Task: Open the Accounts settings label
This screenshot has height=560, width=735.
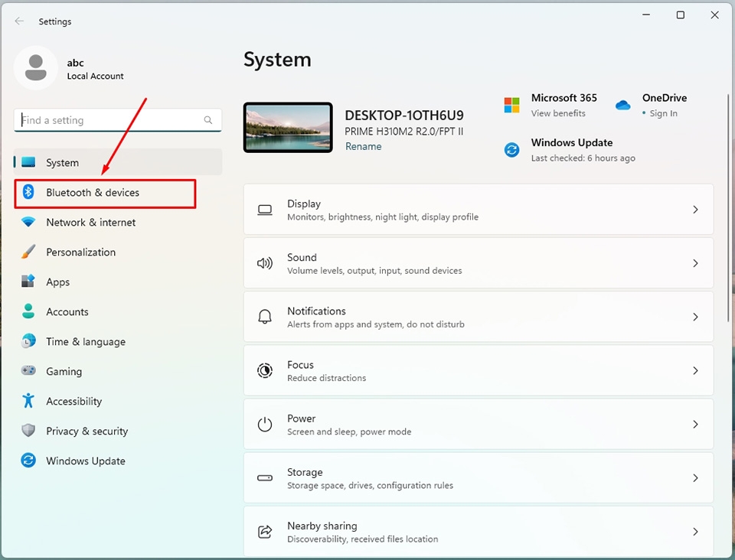Action: (x=67, y=311)
